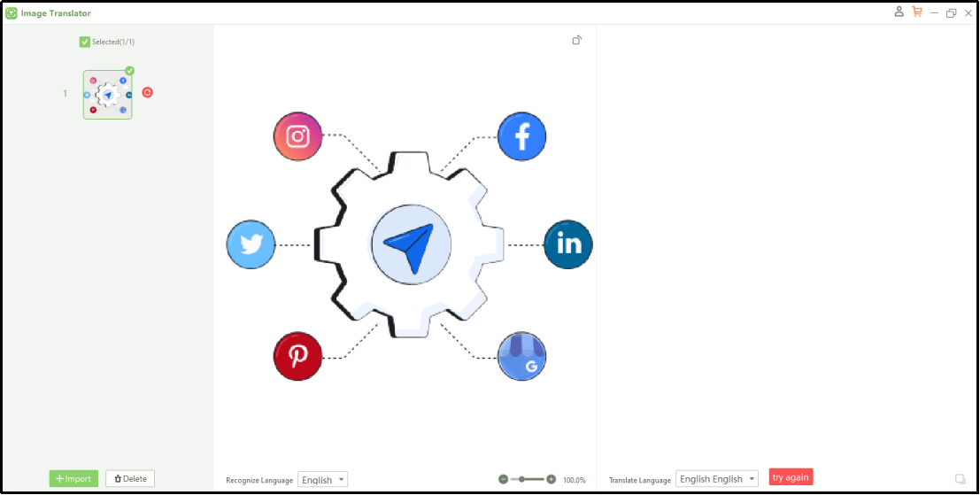The height and width of the screenshot is (495, 980).
Task: Open the user account icon
Action: [899, 12]
